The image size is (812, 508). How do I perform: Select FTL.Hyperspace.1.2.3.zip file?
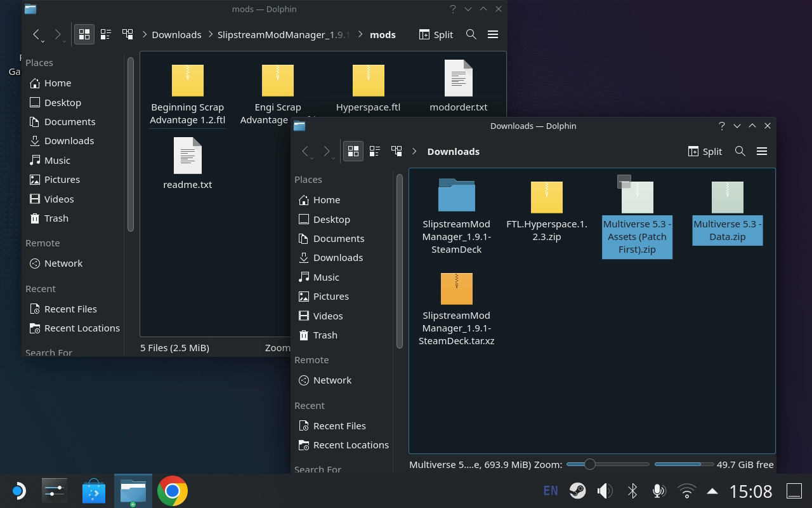547,211
